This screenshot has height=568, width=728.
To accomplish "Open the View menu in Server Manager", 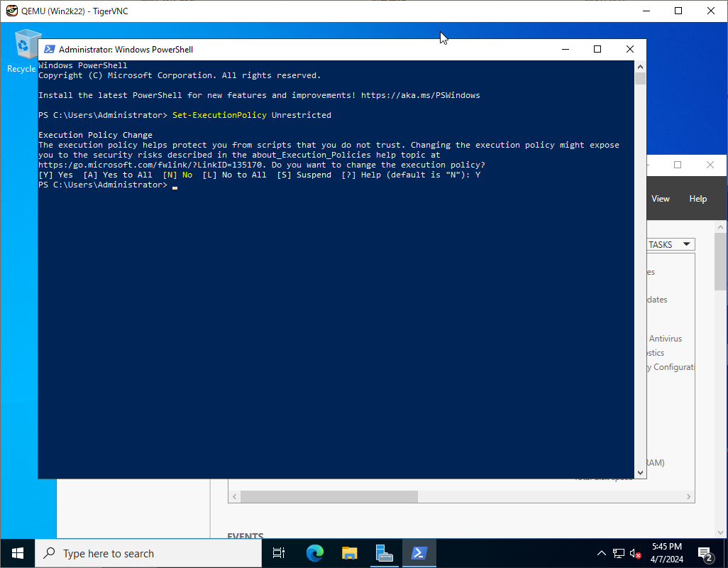I will [x=660, y=198].
